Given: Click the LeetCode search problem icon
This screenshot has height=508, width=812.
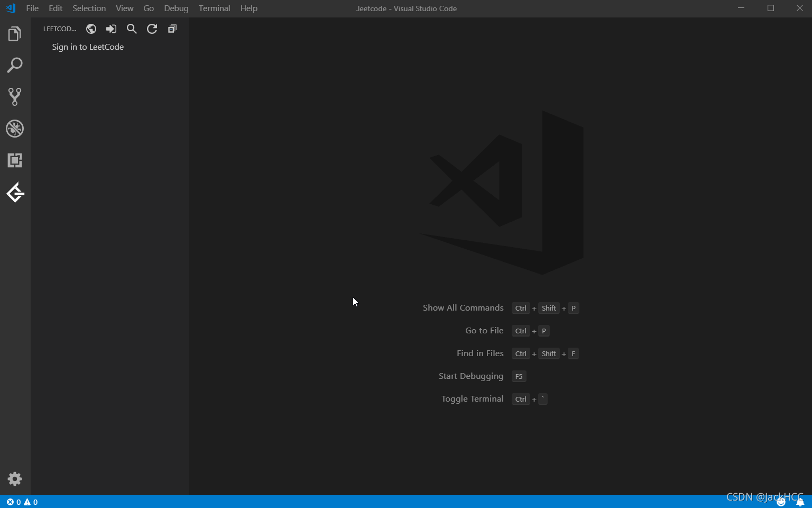Looking at the screenshot, I should point(132,29).
